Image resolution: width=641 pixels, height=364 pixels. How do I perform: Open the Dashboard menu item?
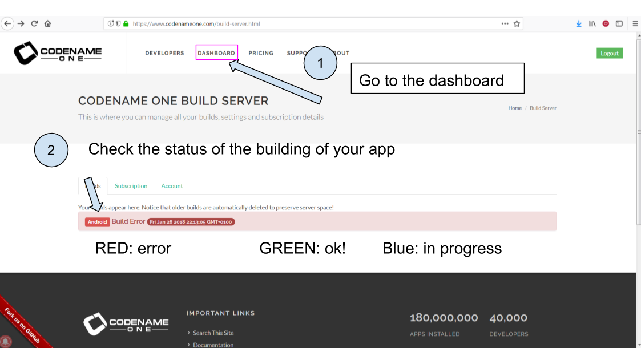[217, 53]
